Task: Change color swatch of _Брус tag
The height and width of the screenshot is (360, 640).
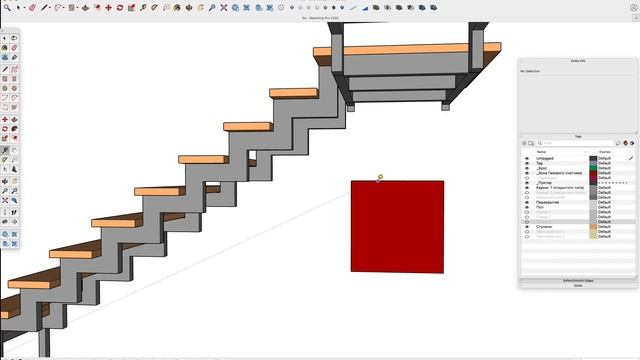Action: coord(593,168)
